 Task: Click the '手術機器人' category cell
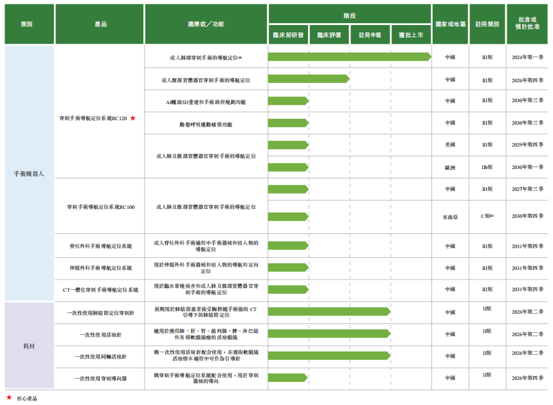[x=29, y=174]
